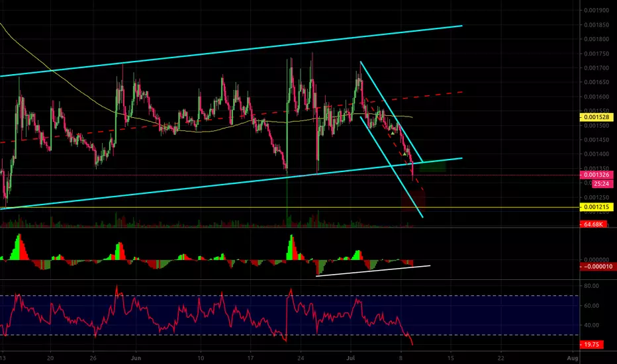Select the green long position box near channel bottom

pos(432,167)
